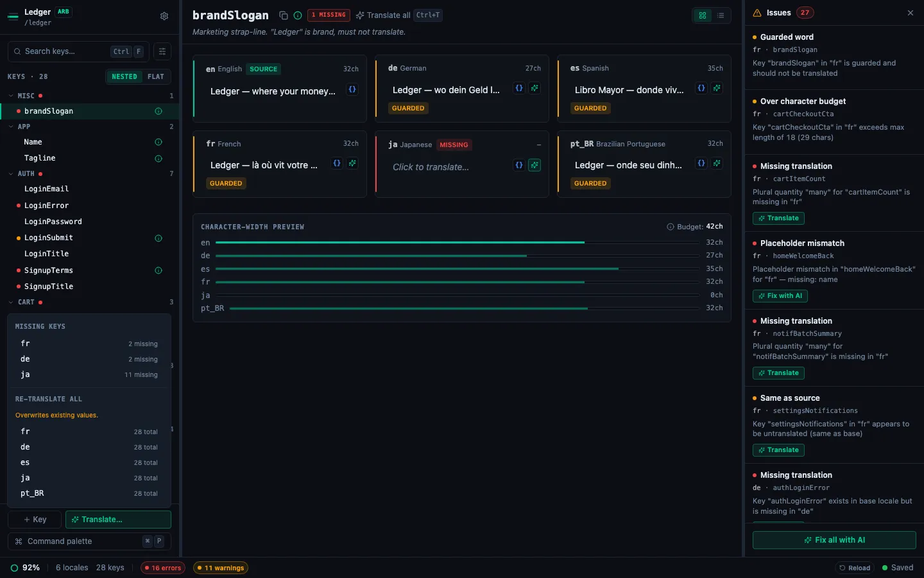
Task: AI-translate the French card
Action: click(x=352, y=163)
